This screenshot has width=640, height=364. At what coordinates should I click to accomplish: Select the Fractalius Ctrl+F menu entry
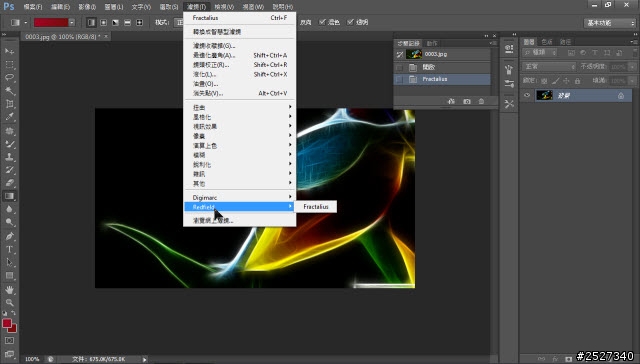[240, 18]
